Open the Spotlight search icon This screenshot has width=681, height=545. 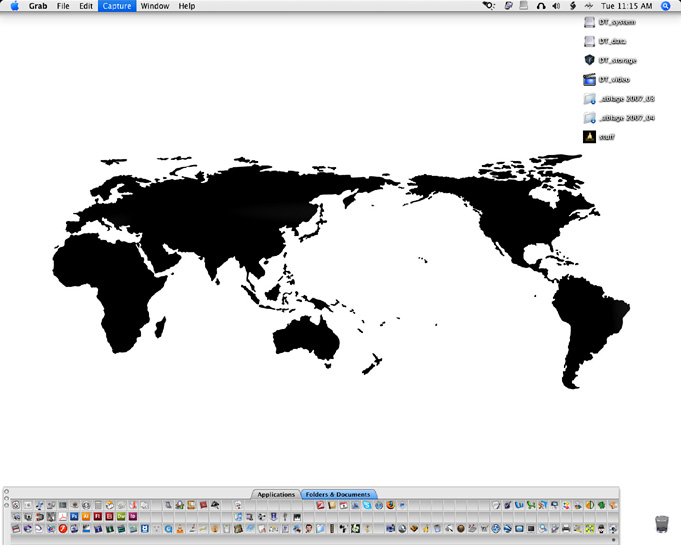665,6
